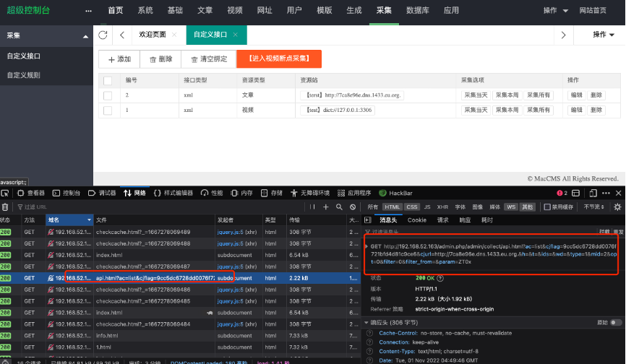
Task: Toggle the CSS request type filter
Action: 411,207
